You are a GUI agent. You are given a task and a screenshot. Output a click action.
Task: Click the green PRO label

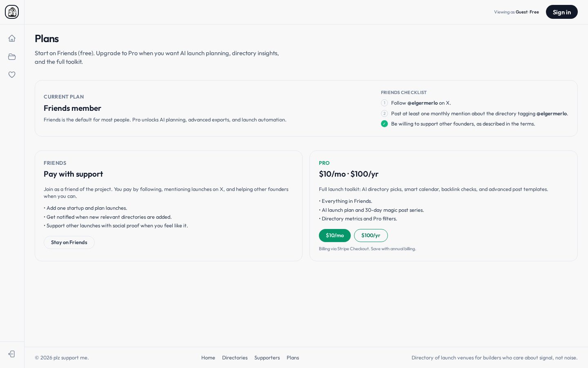[x=324, y=163]
